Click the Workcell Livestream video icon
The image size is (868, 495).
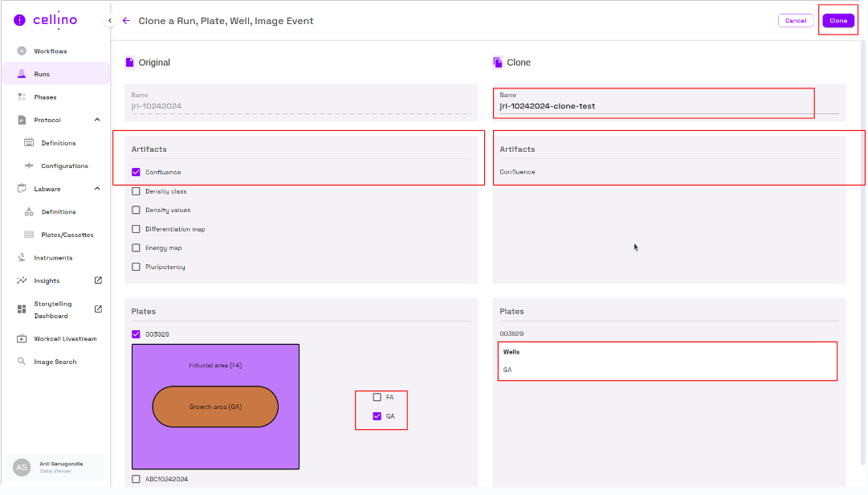pos(22,339)
